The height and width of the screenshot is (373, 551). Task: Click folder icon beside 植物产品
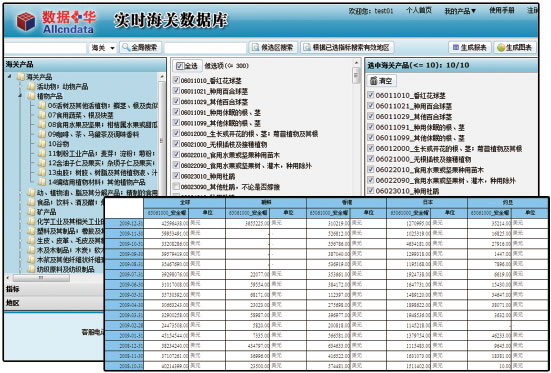click(32, 96)
